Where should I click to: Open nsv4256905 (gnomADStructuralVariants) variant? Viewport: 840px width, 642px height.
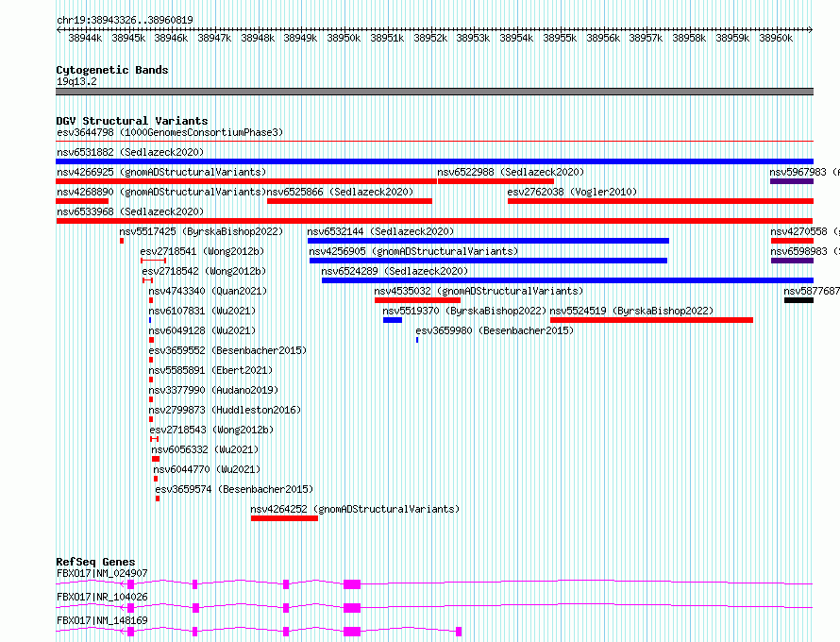pos(413,251)
